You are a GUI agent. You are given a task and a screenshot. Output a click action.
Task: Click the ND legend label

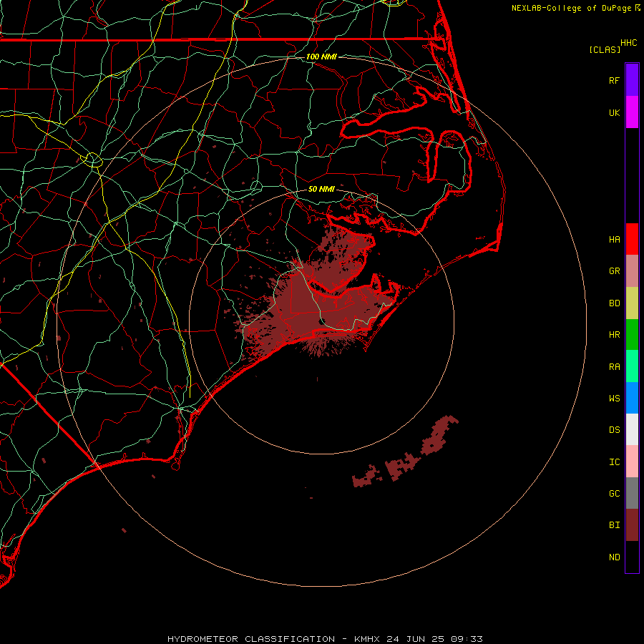(x=614, y=557)
